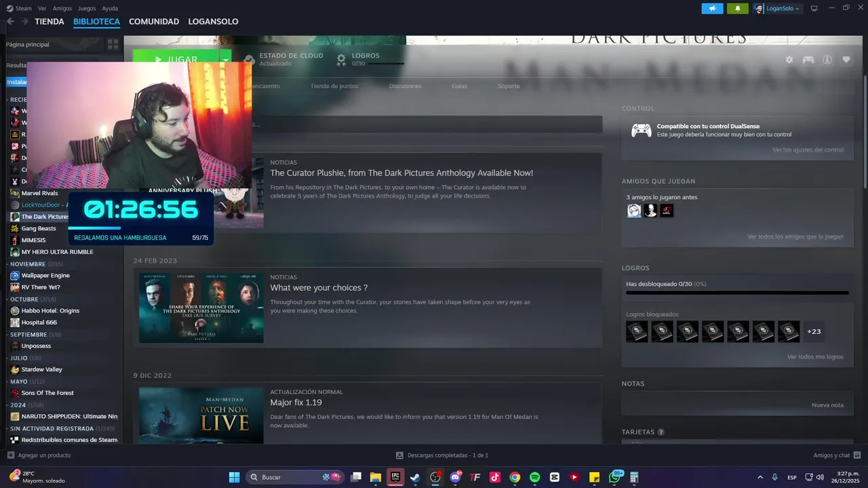Open the game settings gear icon
This screenshot has width=868, height=488.
[x=789, y=60]
